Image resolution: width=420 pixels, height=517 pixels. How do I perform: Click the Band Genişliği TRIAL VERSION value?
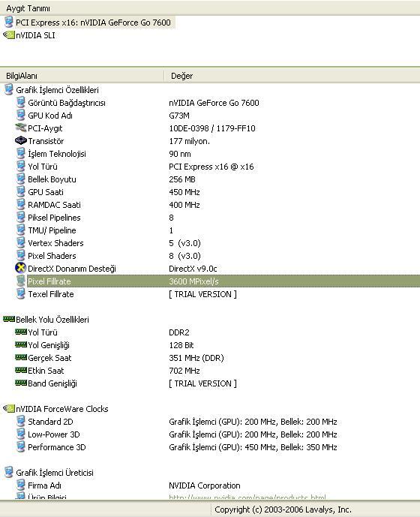pos(202,383)
